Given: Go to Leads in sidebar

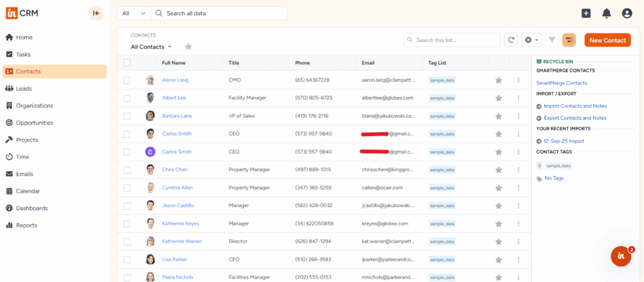Looking at the screenshot, I should tap(24, 89).
